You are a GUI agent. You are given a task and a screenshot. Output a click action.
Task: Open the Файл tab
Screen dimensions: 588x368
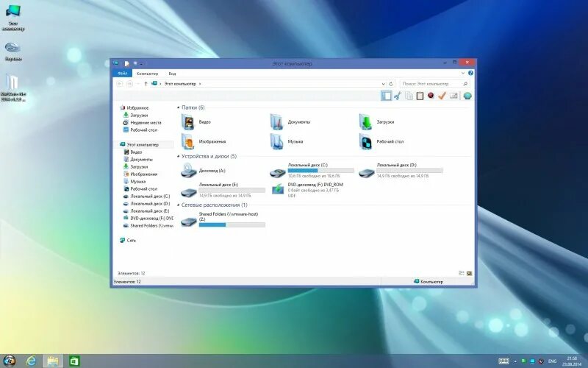pyautogui.click(x=122, y=73)
